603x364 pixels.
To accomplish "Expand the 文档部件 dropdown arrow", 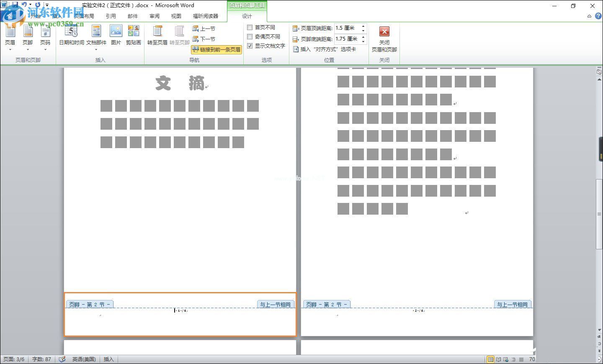I will point(96,50).
